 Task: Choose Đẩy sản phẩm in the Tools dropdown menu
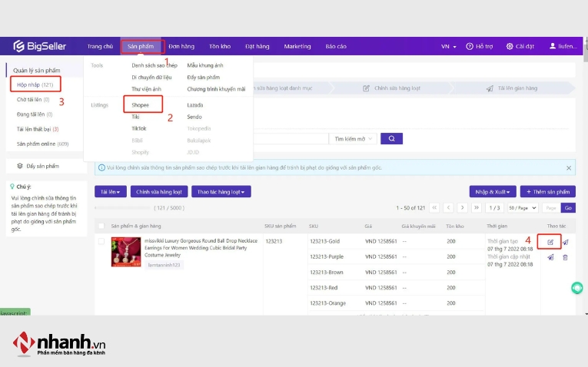[x=203, y=77]
